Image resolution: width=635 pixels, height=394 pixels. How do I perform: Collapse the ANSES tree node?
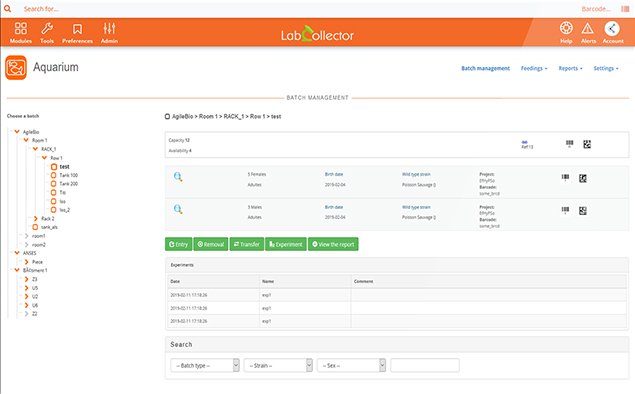click(17, 253)
